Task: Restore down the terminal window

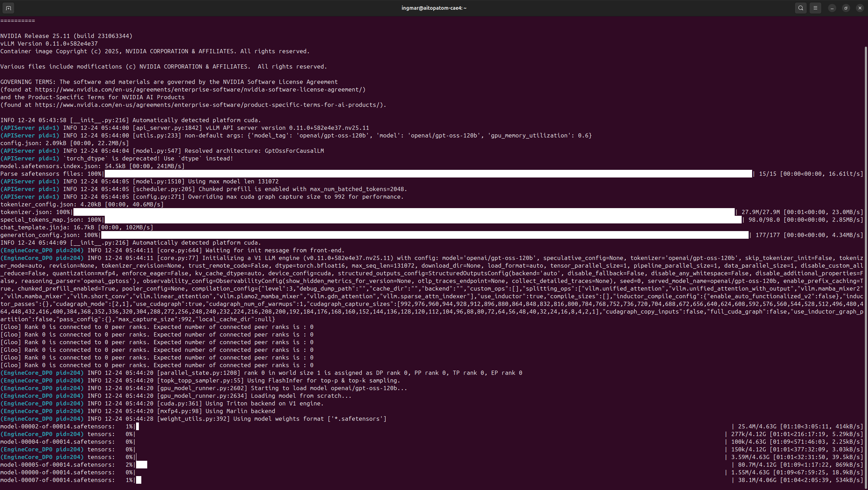Action: 846,8
